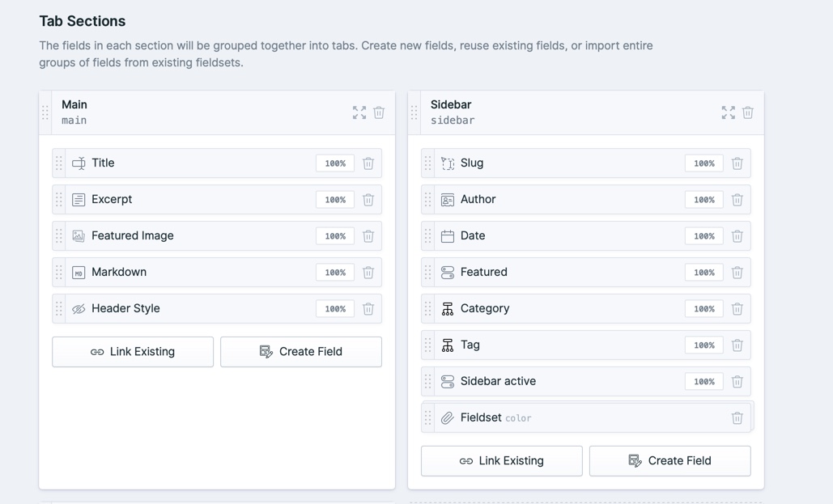The image size is (833, 504).
Task: Click the calendar icon on the Date field
Action: pos(448,235)
